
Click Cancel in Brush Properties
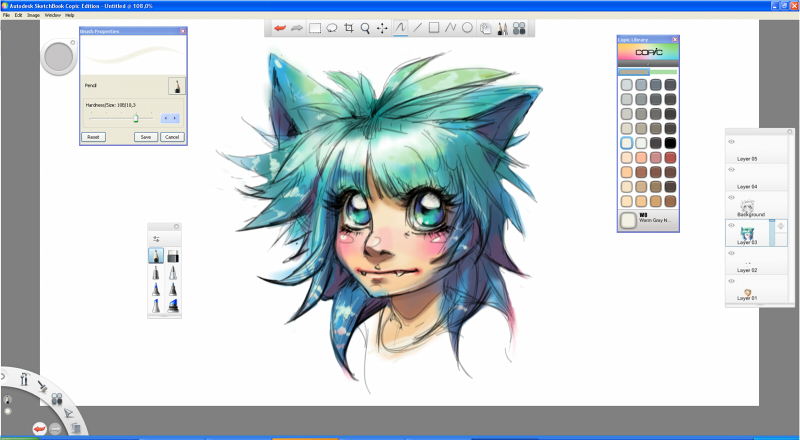pyautogui.click(x=172, y=137)
